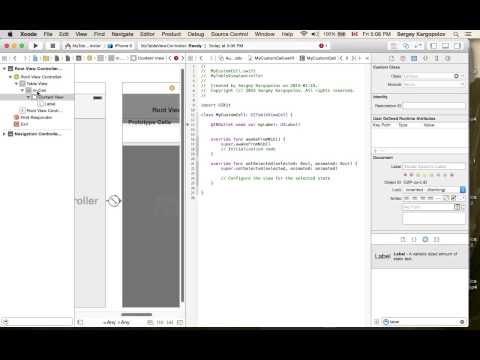This screenshot has width=480, height=360.
Task: Click the MyCustomCell class jump bar item
Action: (x=318, y=58)
